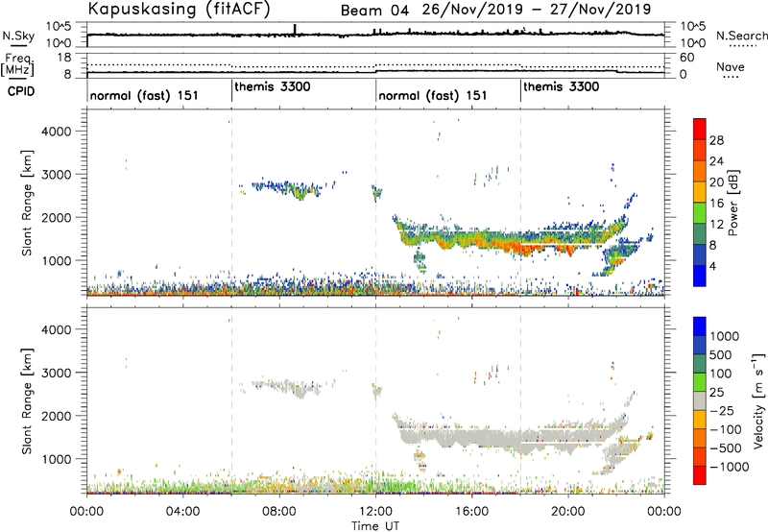
Task: Click the '18' frequency axis tick
Action: [x=64, y=58]
